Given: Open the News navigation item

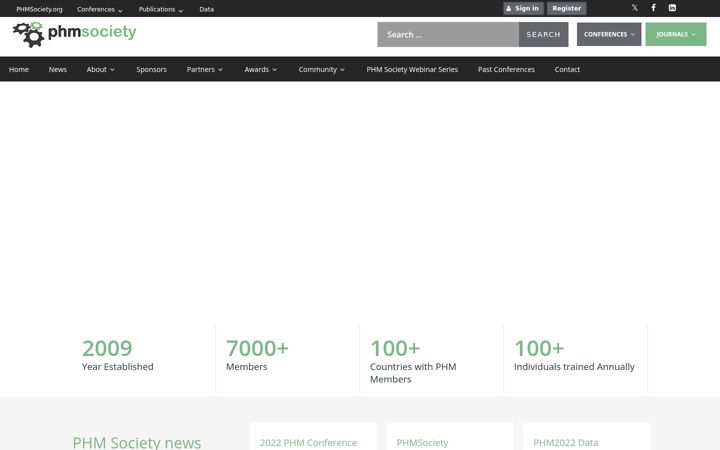Looking at the screenshot, I should click(58, 69).
